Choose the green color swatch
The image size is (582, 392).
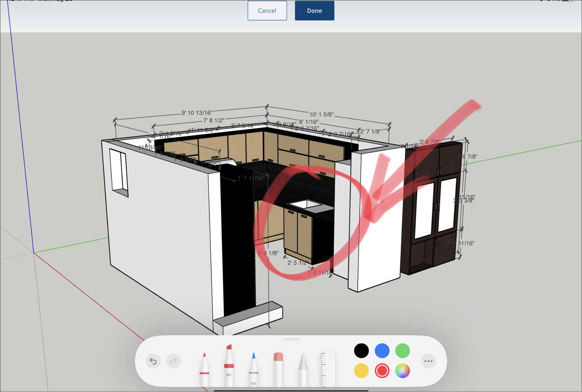[402, 351]
